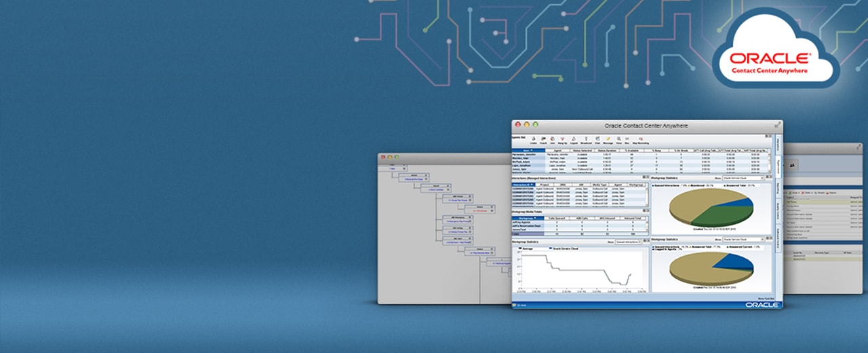Switch to the Quality Control side tab

778,211
